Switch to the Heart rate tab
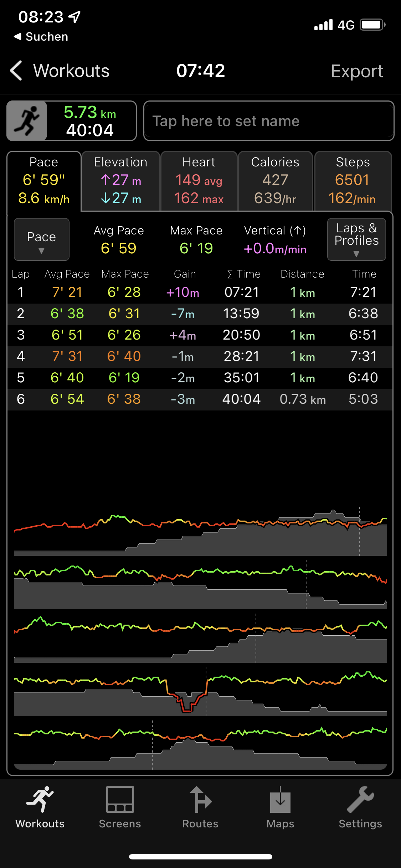Screen dimensions: 401x868 (199, 181)
